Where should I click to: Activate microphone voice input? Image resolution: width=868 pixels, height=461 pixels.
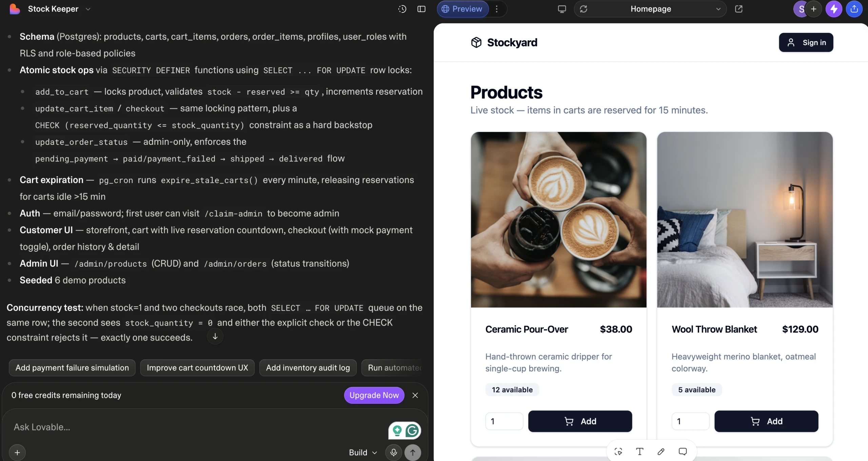[393, 452]
